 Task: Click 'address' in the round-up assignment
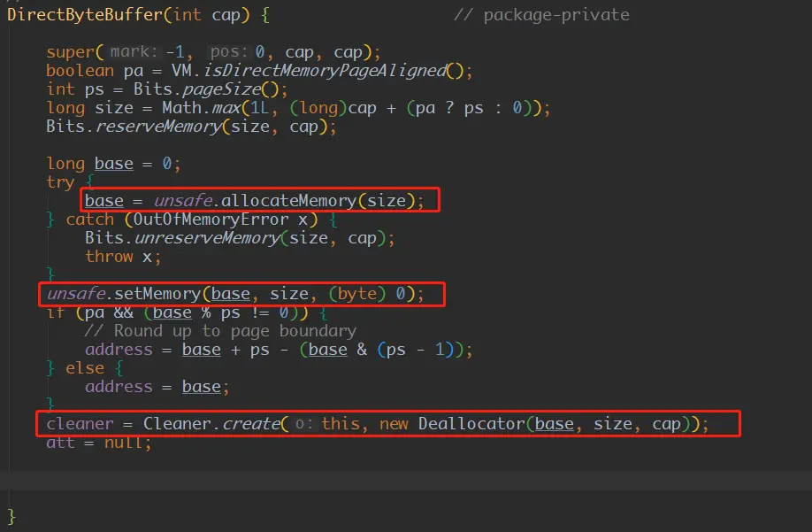pos(119,350)
